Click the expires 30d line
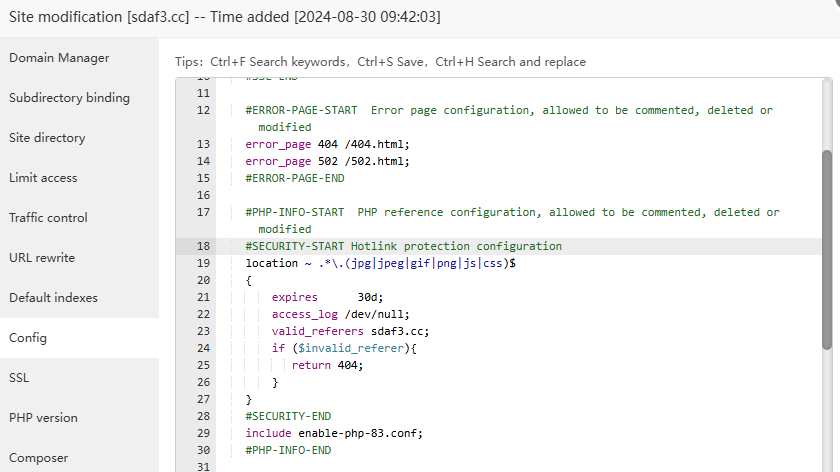Viewport: 840px width, 472px height. coord(327,297)
